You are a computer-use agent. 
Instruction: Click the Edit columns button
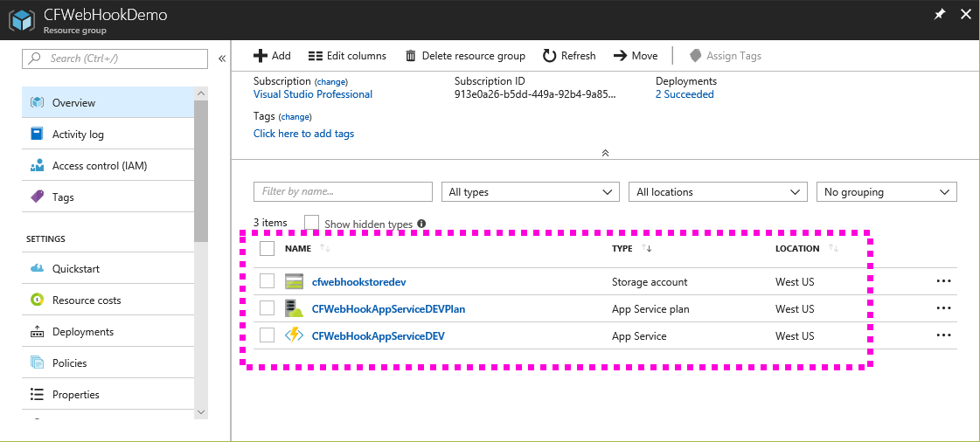click(347, 56)
